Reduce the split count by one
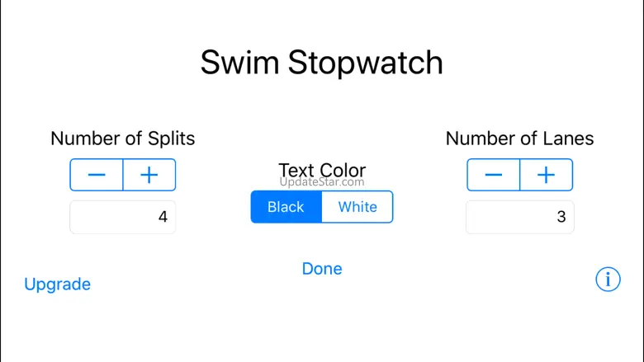 coord(97,175)
